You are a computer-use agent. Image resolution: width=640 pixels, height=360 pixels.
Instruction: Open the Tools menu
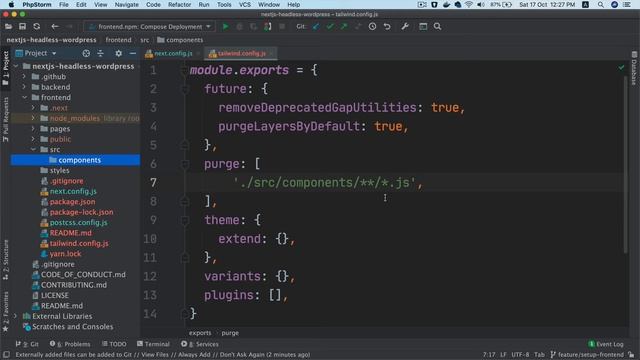224,4
